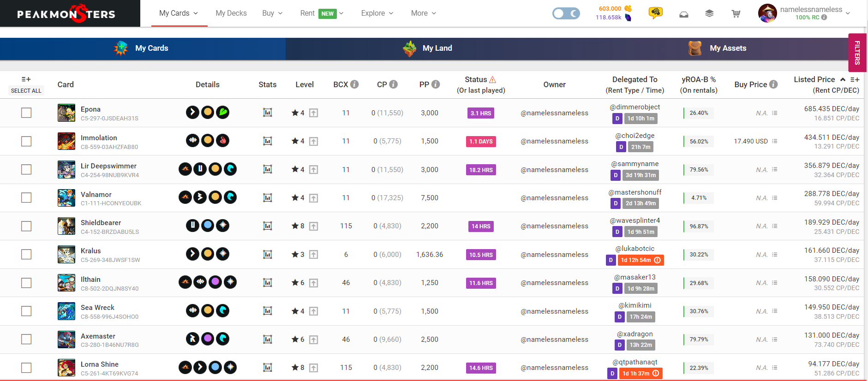This screenshot has height=381, width=868.
Task: Open stats chart icon for Epona
Action: [x=267, y=113]
